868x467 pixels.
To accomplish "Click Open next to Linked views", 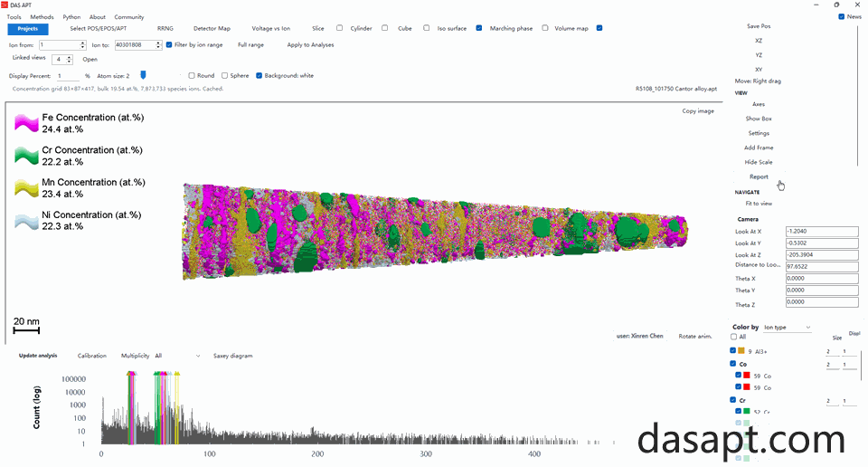I will click(x=90, y=59).
